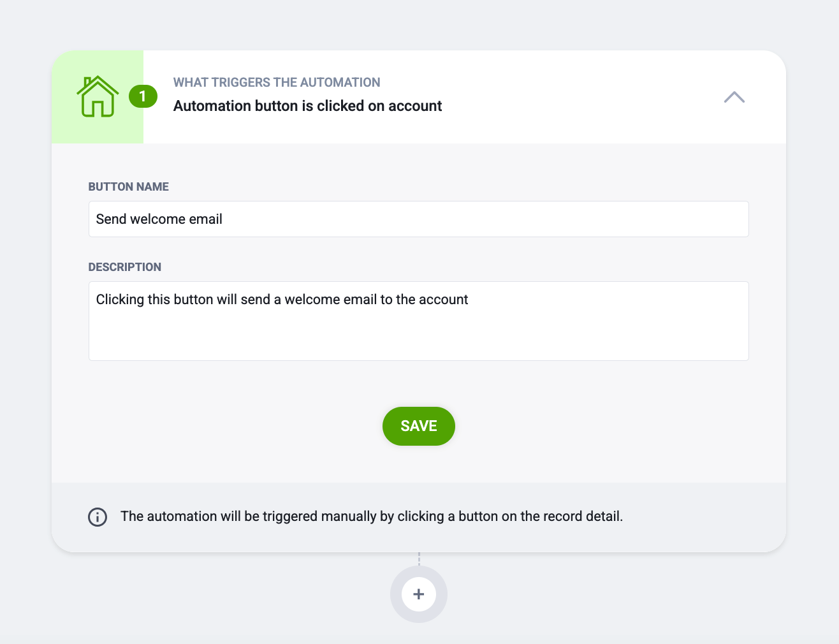Image resolution: width=839 pixels, height=644 pixels.
Task: Click 'Automation button is clicked on account' title
Action: (x=307, y=106)
